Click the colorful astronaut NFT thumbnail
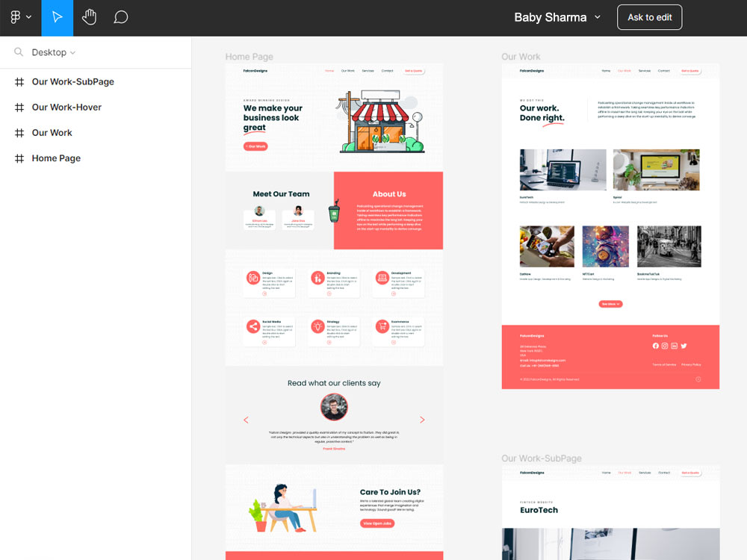The image size is (747, 560). 606,246
